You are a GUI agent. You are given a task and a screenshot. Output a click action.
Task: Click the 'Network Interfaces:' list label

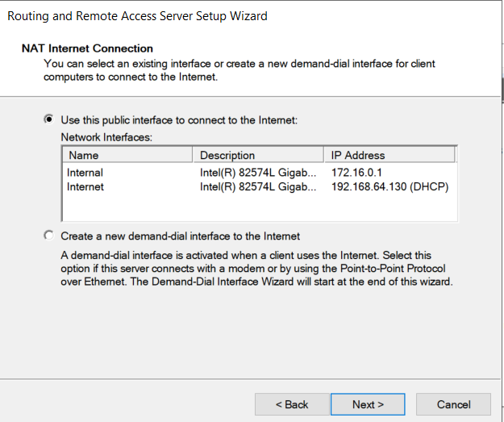106,137
